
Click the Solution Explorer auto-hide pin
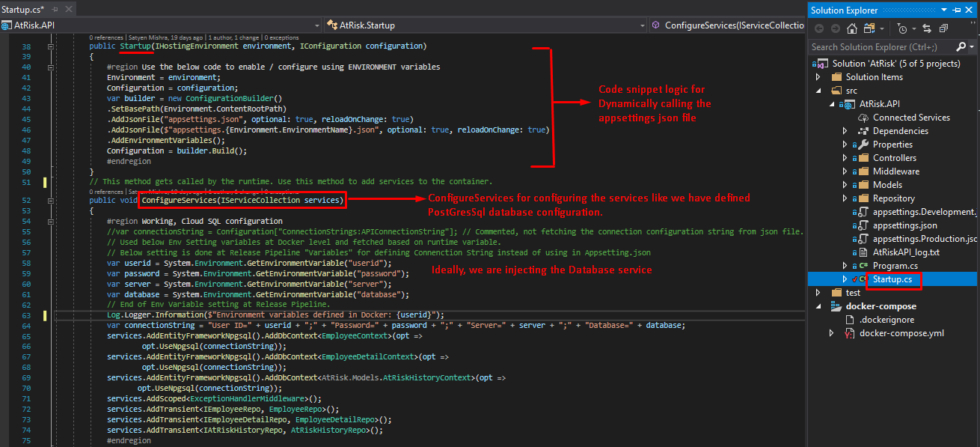tap(958, 10)
